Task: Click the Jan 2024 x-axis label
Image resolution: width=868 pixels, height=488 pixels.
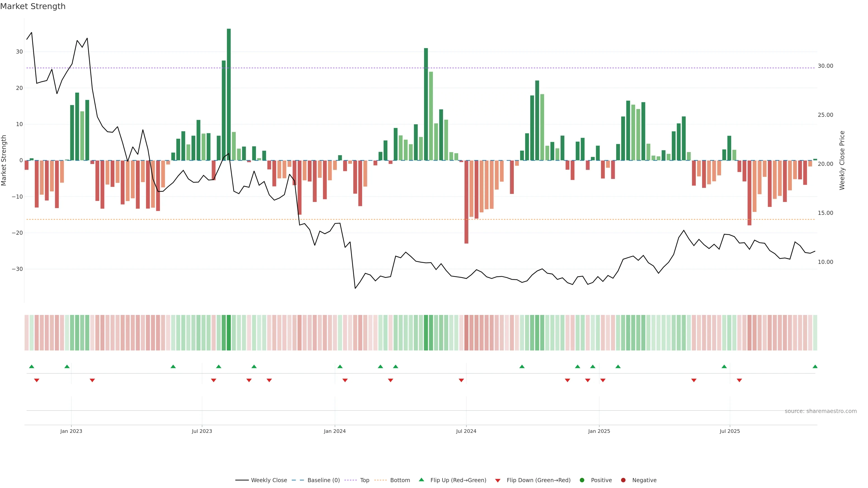Action: (335, 431)
